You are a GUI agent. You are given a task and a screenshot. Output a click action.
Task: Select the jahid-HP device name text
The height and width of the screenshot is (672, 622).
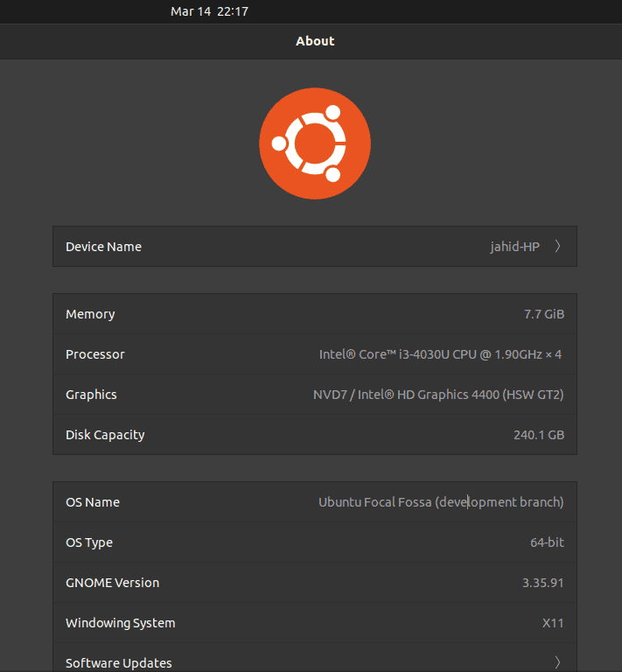pos(515,247)
